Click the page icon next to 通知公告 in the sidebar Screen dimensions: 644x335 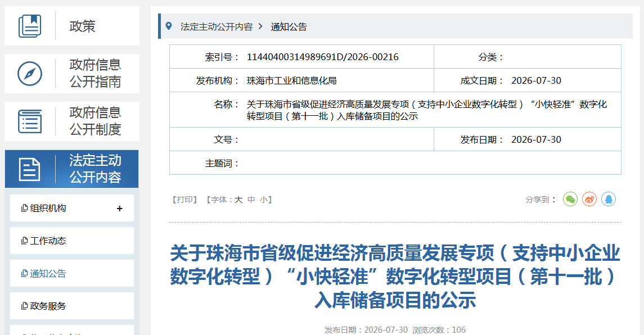(25, 273)
